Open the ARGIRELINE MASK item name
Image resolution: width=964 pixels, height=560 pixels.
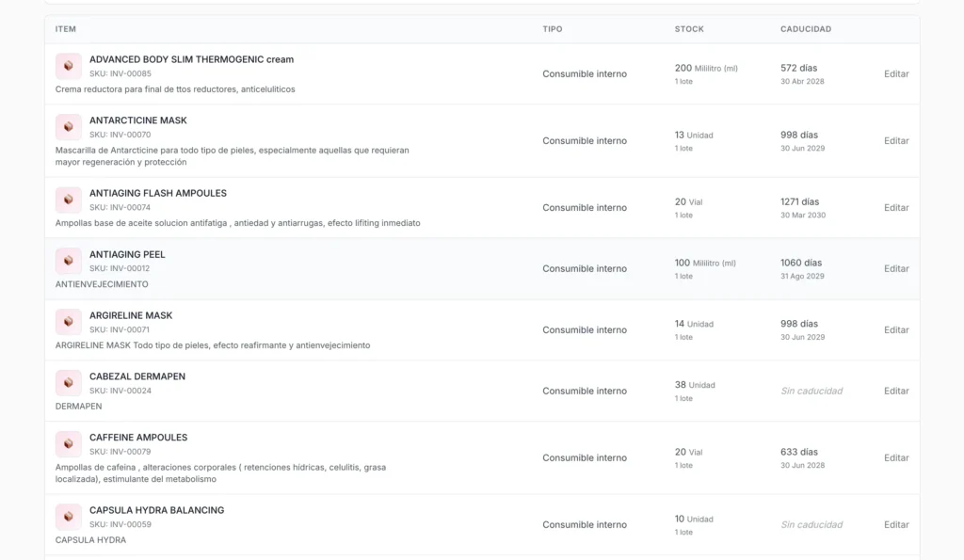coord(131,315)
